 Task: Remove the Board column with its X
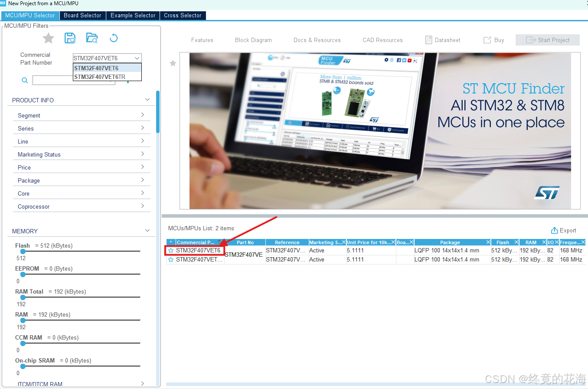pos(412,242)
